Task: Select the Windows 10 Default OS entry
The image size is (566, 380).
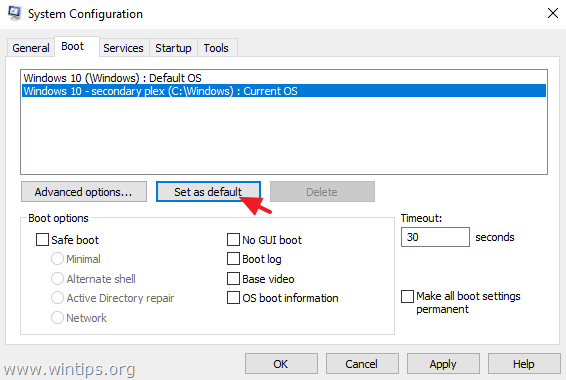Action: [x=284, y=78]
